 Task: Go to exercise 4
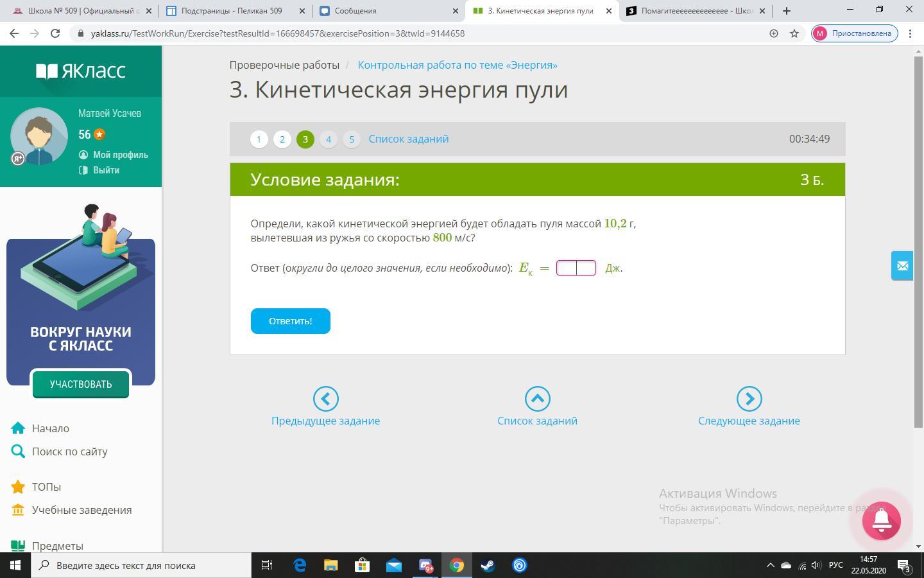click(x=329, y=139)
